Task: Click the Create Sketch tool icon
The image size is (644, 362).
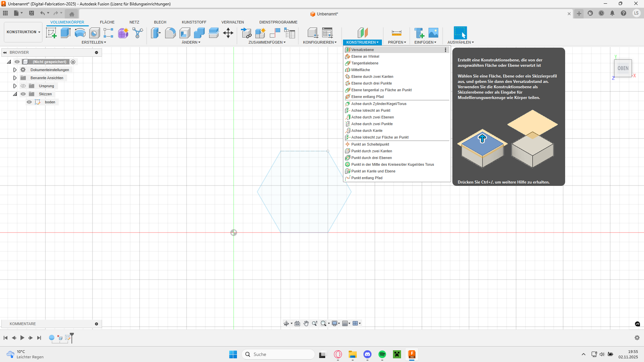Action: [x=51, y=33]
